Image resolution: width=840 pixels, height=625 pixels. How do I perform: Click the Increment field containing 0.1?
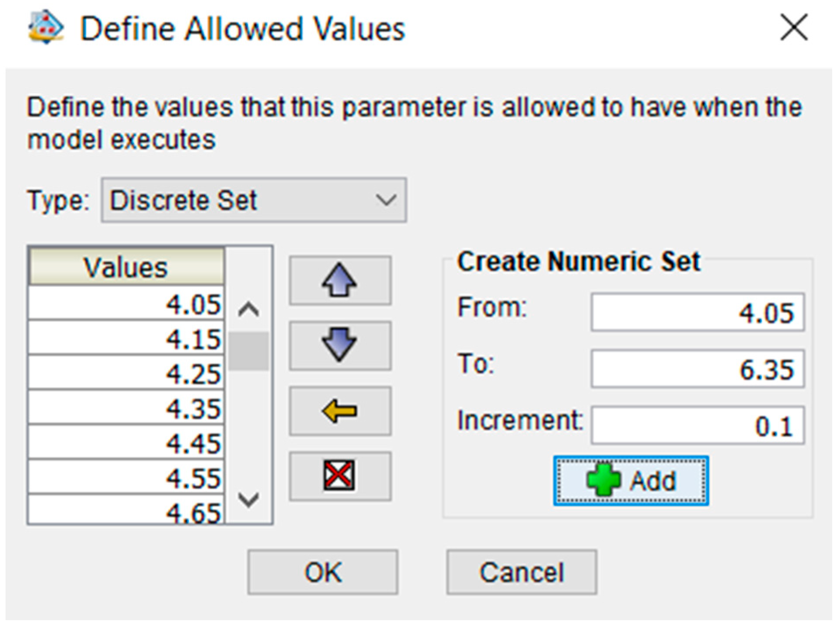pos(697,425)
